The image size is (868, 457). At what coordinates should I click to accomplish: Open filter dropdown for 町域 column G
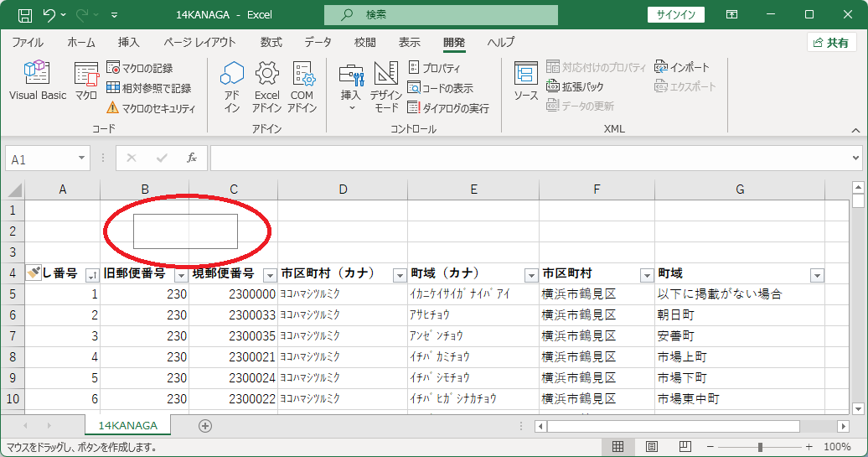(x=817, y=275)
